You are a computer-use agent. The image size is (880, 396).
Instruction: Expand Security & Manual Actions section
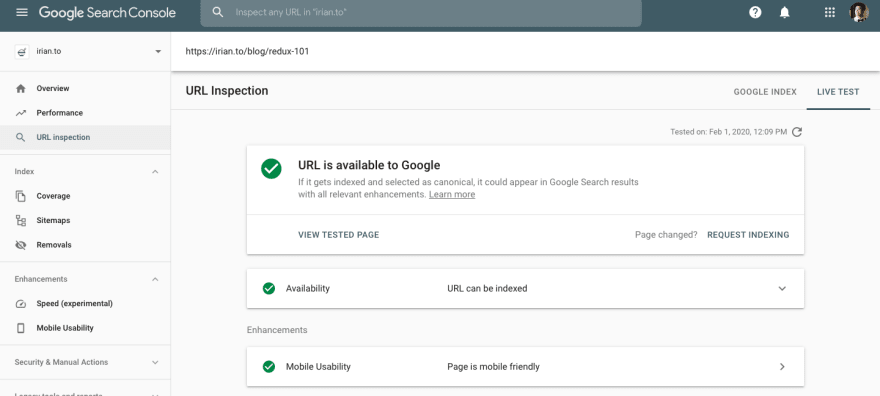(x=85, y=362)
